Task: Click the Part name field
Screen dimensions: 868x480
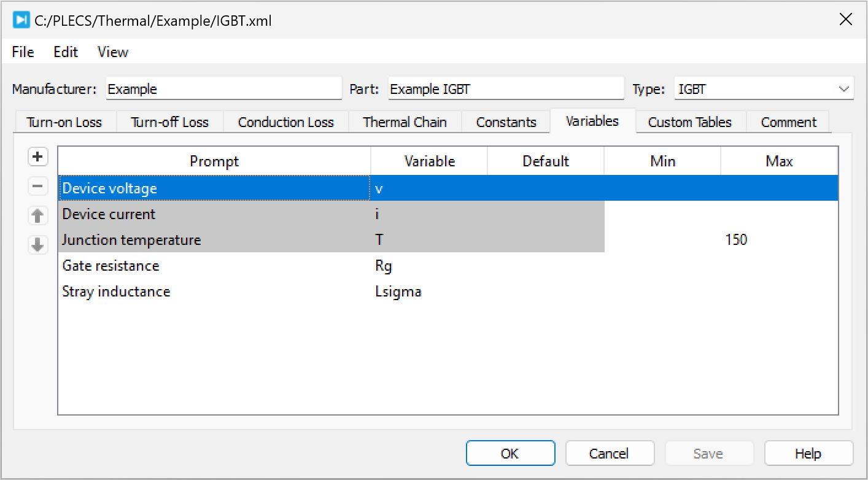Action: [506, 89]
